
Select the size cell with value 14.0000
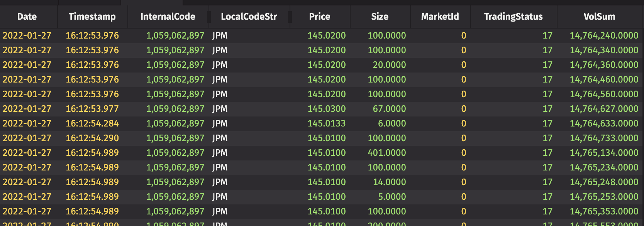click(389, 182)
